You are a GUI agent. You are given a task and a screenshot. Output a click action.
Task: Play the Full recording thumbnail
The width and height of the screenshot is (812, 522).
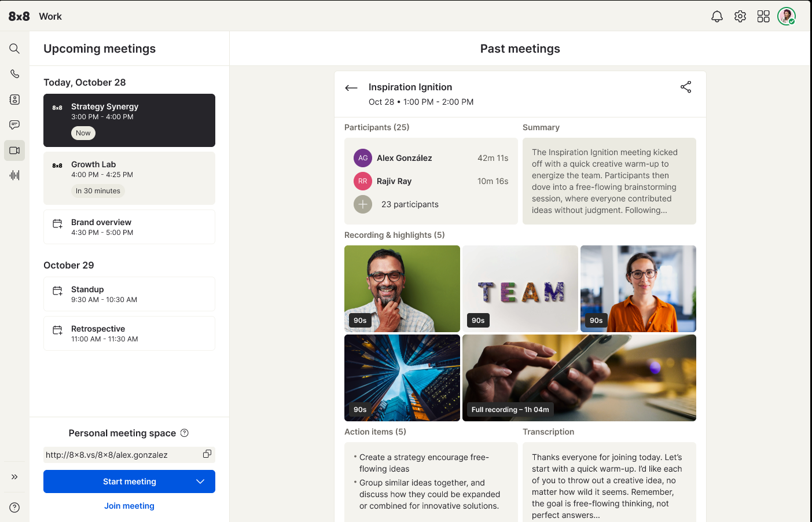(579, 377)
